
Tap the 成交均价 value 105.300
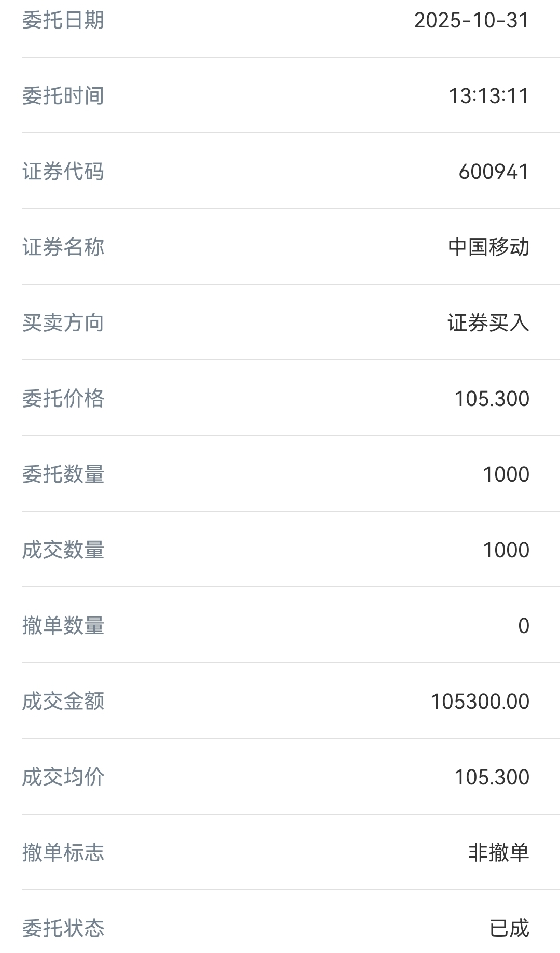(492, 777)
